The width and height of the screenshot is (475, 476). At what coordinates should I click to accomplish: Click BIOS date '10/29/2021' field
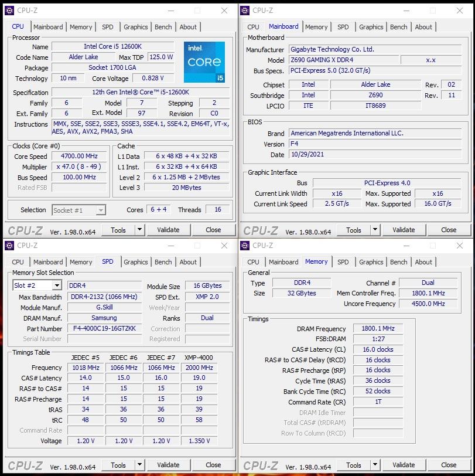375,154
